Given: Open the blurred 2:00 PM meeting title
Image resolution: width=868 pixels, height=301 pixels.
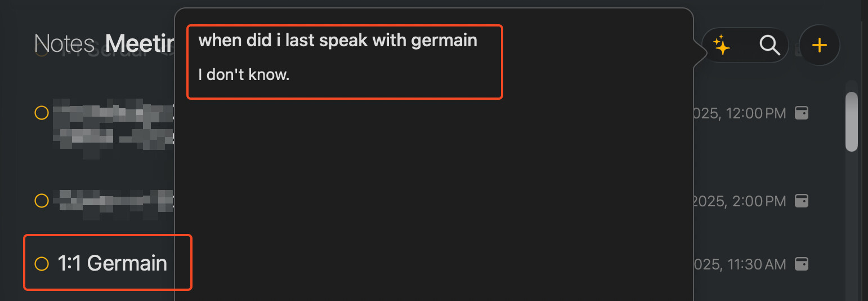Looking at the screenshot, I should (x=113, y=198).
